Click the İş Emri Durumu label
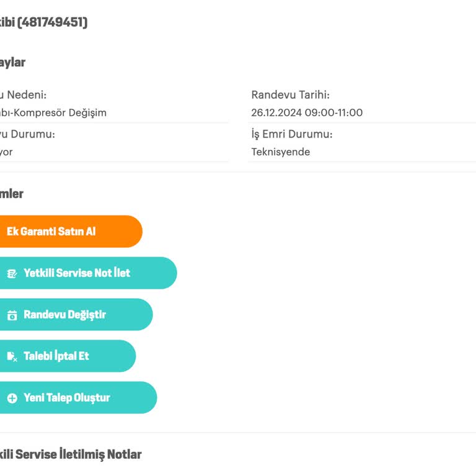 pyautogui.click(x=292, y=134)
